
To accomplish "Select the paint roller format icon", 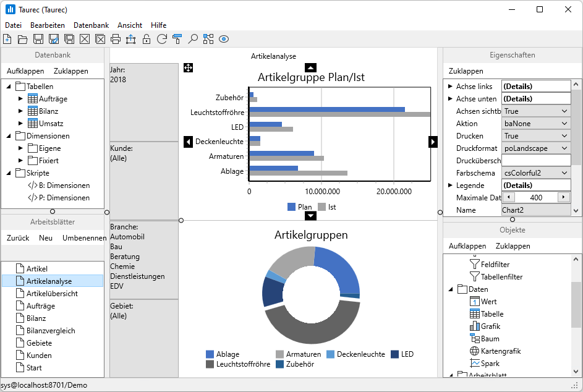I will point(177,40).
